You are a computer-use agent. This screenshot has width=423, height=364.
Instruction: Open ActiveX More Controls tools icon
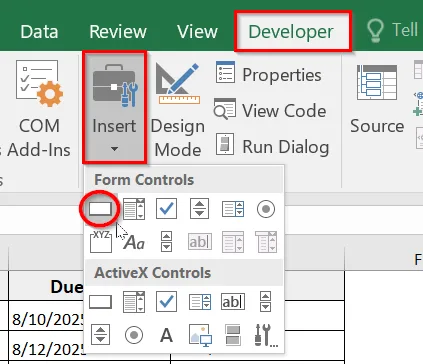[x=266, y=335]
